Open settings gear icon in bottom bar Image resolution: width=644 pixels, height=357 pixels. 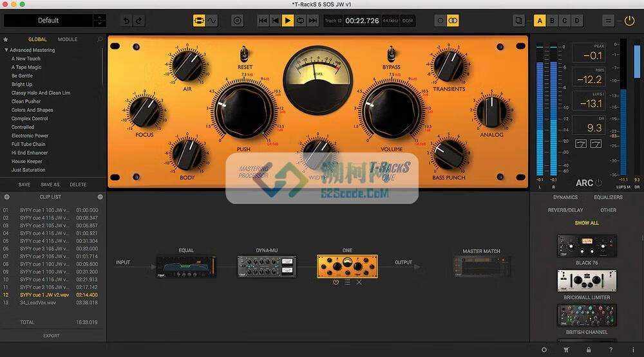(544, 350)
